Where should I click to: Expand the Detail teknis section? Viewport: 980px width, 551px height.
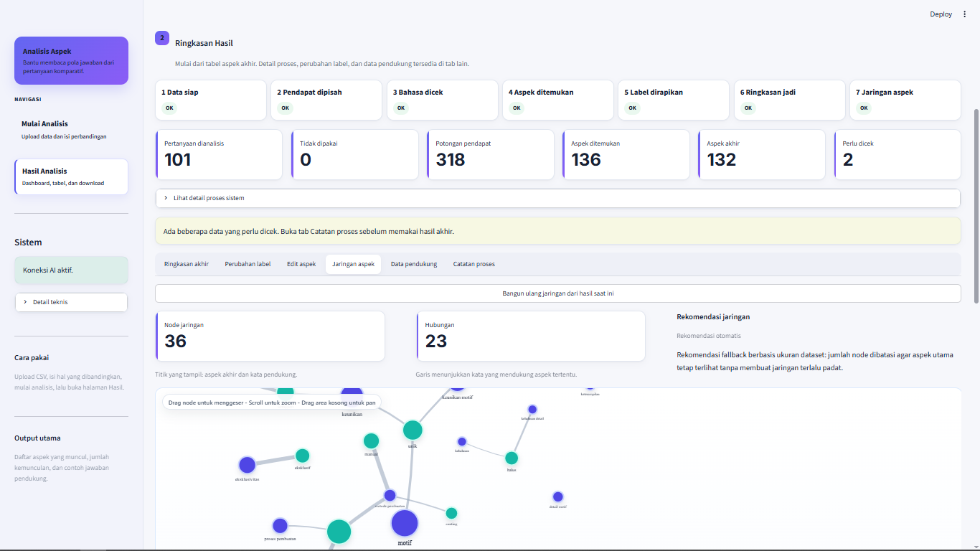point(71,302)
